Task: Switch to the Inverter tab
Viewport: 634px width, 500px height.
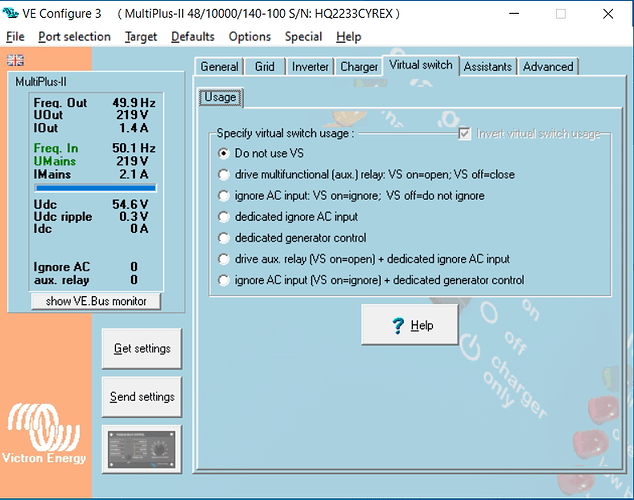Action: (310, 66)
